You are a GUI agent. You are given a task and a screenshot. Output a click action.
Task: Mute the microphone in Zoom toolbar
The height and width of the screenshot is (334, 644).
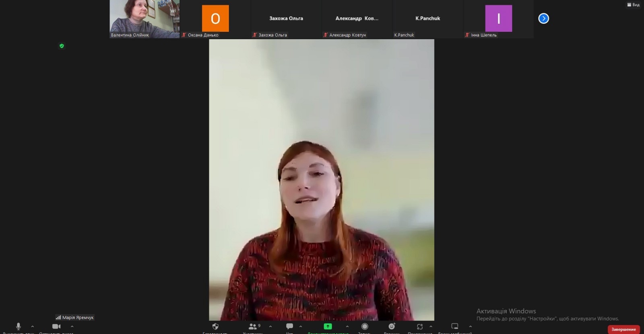(18, 326)
